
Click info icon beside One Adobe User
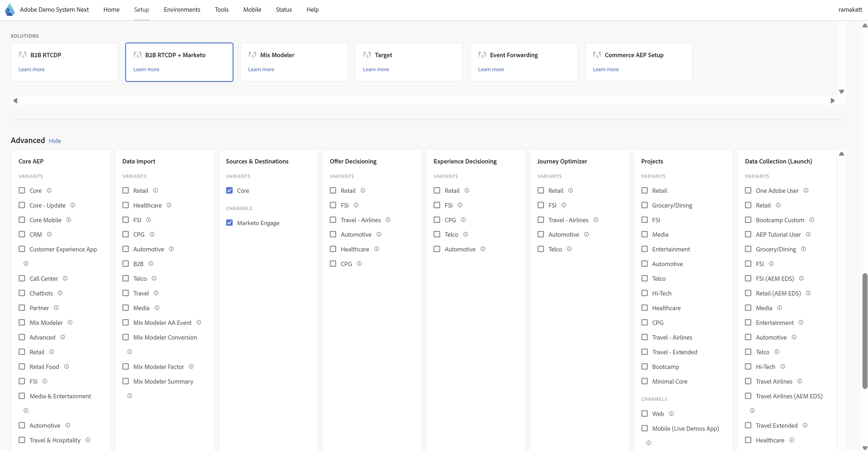(x=806, y=190)
